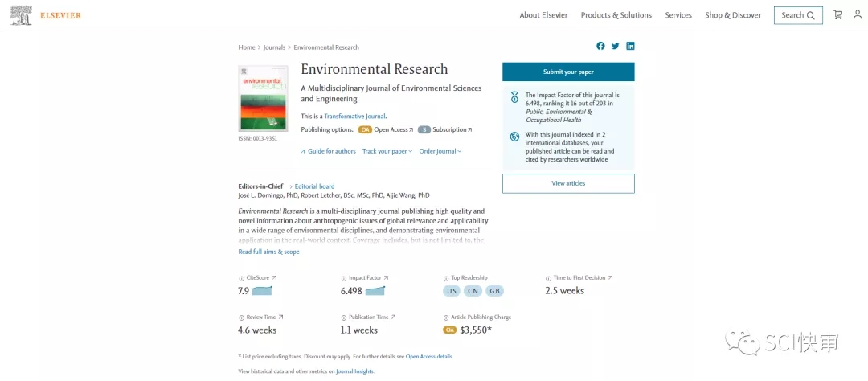Open the Products & Solutions menu

[x=616, y=15]
